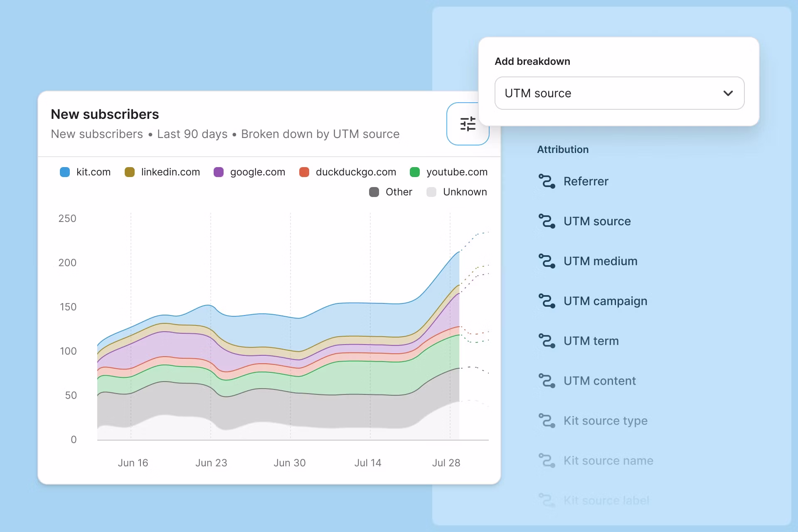Screen dimensions: 798x532
Task: Toggle linkedin.com legend swatch
Action: (130, 172)
